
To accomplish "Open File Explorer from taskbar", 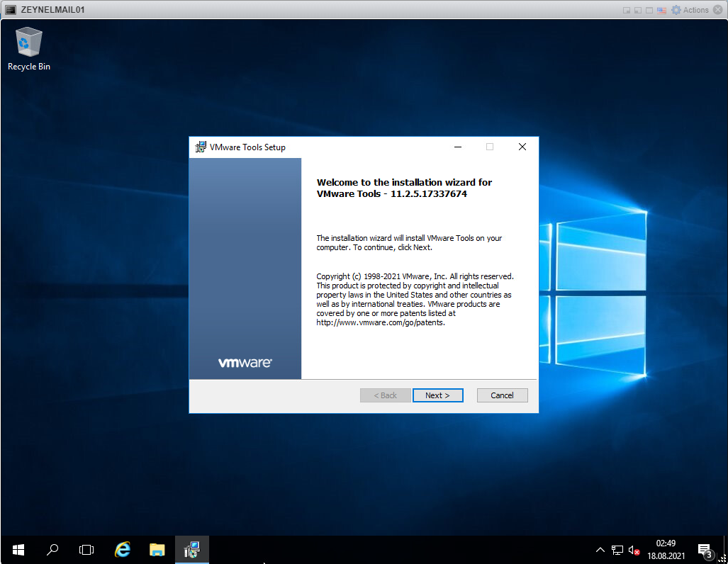I will pyautogui.click(x=157, y=550).
